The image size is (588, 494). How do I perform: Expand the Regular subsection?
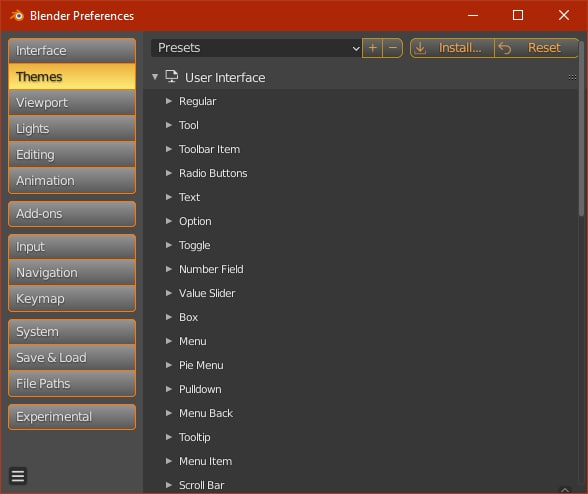click(169, 101)
